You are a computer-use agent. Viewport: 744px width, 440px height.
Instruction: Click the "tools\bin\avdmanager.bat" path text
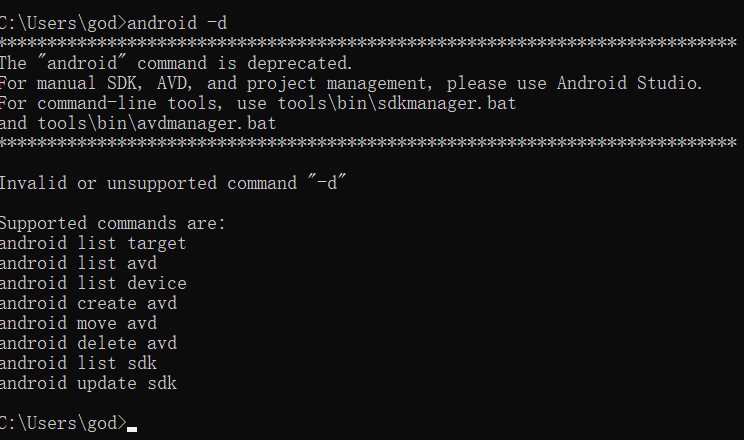click(x=157, y=123)
